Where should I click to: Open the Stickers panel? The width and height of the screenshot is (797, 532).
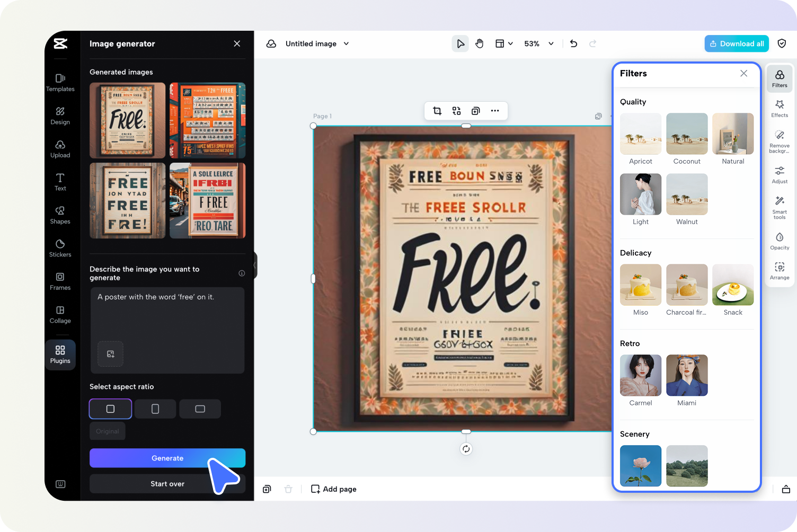(60, 248)
